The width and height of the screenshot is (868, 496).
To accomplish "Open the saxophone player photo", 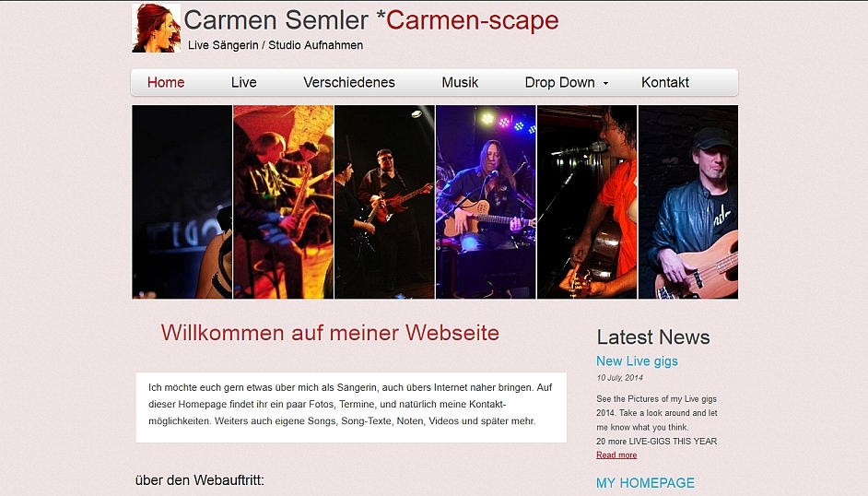I will (x=284, y=202).
